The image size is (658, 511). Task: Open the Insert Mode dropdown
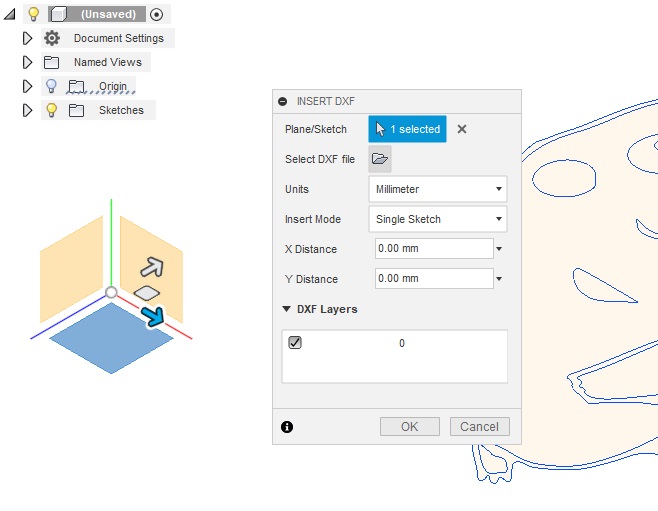pos(438,219)
